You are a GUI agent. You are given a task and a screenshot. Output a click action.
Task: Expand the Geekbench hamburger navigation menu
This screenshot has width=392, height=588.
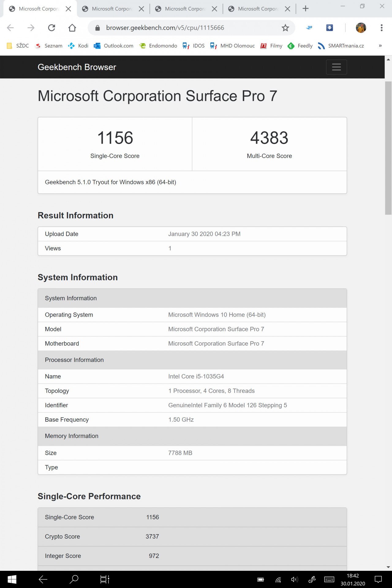337,67
